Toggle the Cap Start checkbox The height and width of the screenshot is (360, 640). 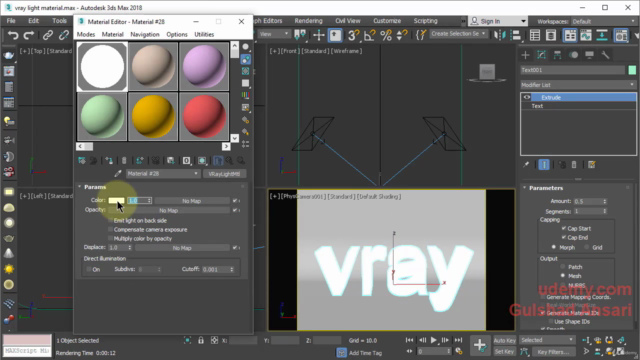click(x=564, y=229)
